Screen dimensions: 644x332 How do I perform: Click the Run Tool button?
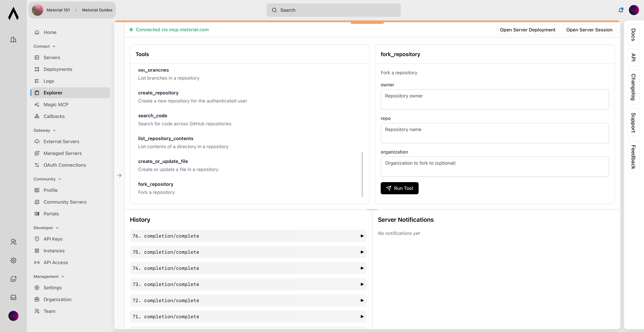pos(399,188)
